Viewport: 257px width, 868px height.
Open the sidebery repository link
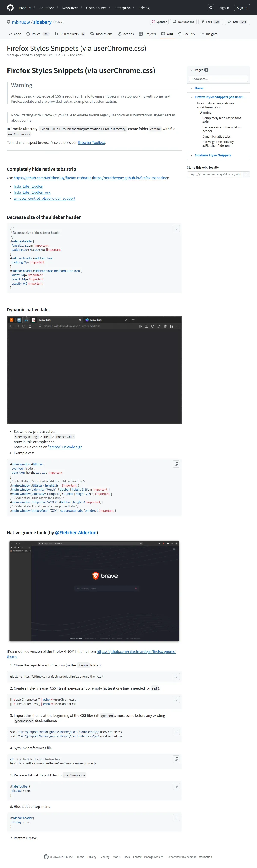(42, 22)
